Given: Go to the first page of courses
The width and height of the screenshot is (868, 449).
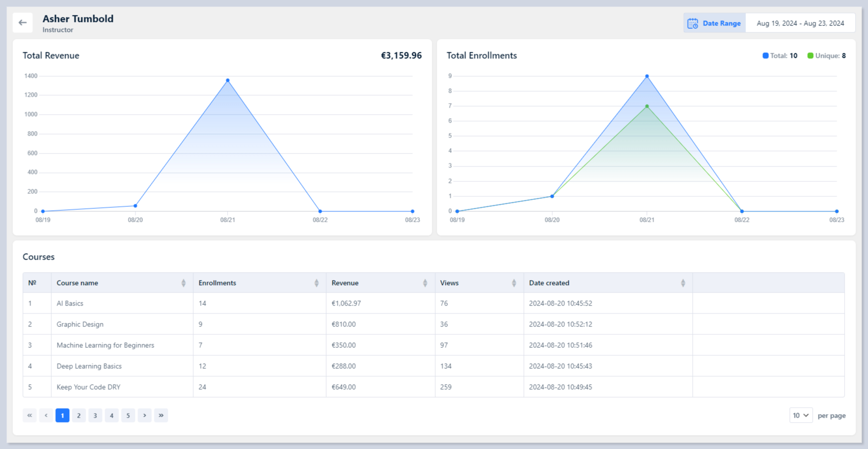Looking at the screenshot, I should (x=29, y=415).
